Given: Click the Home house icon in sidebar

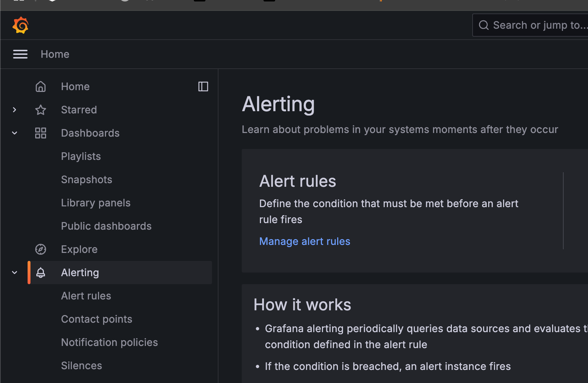Looking at the screenshot, I should [41, 86].
